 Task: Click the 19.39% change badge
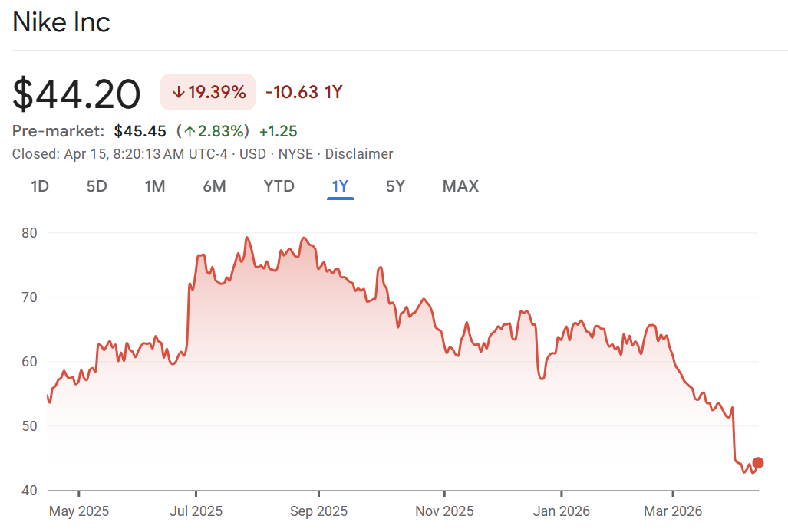(208, 93)
